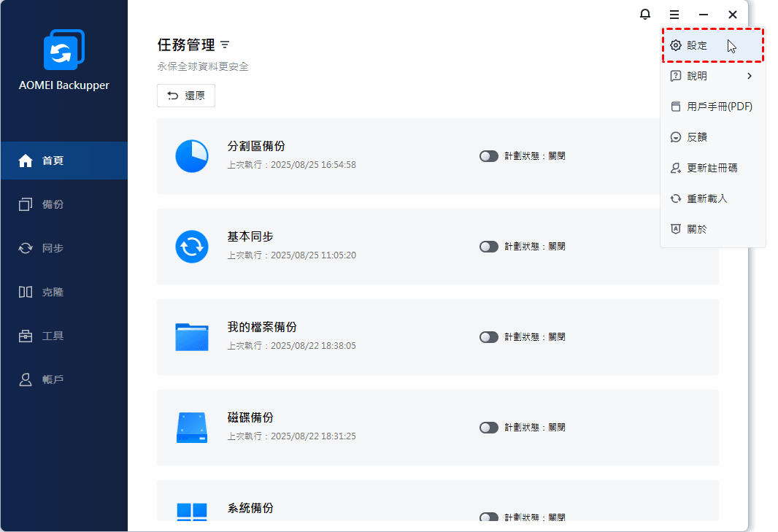Click the 任務管理 page heading
Screen dimensions: 778x532
point(186,45)
